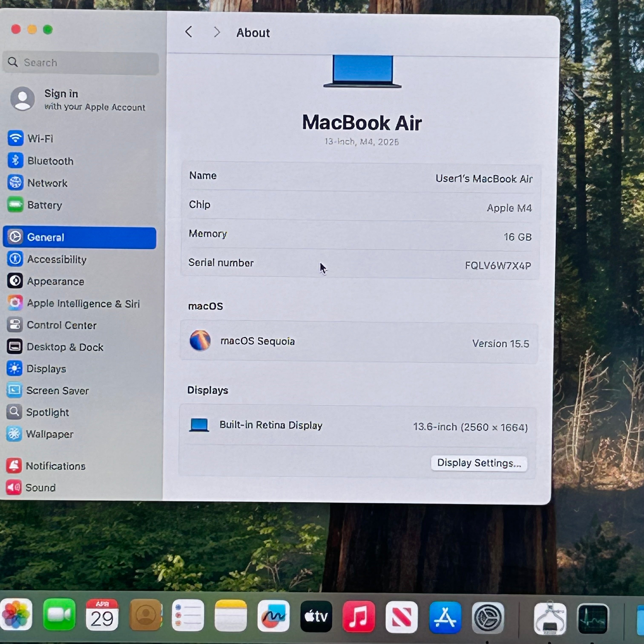Click the MacBook Air laptop image
This screenshot has height=644, width=644.
click(x=362, y=72)
